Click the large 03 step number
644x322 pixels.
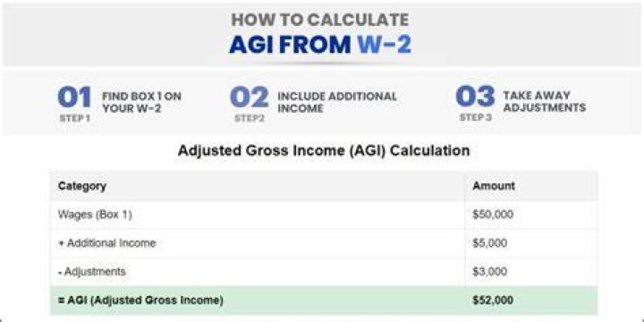(x=475, y=97)
